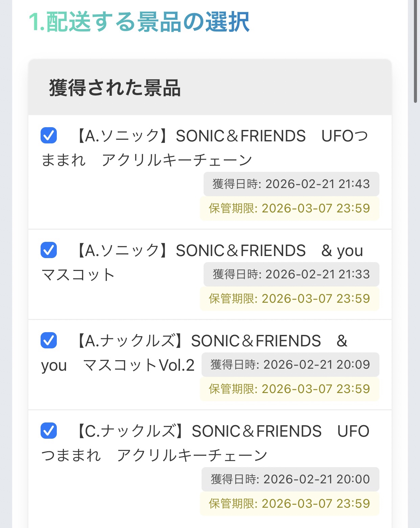Click 保管期限 badge under the 20:00 item
Image resolution: width=420 pixels, height=528 pixels.
tap(289, 504)
